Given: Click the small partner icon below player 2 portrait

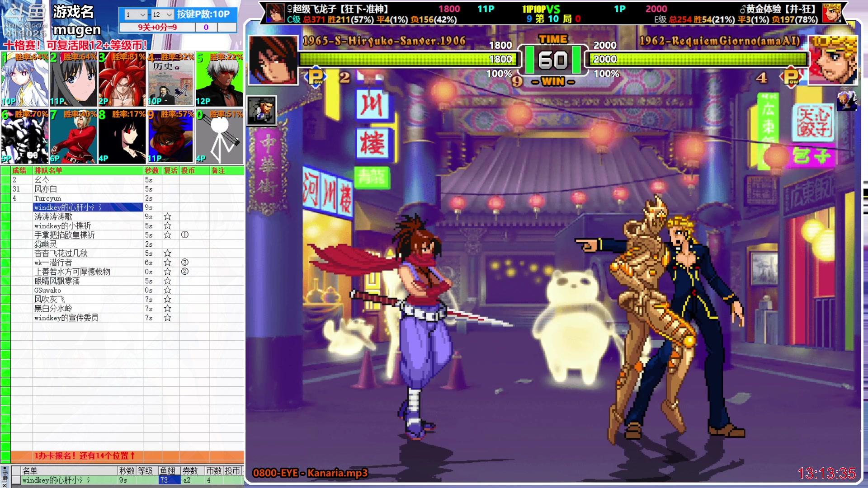Looking at the screenshot, I should tap(846, 101).
